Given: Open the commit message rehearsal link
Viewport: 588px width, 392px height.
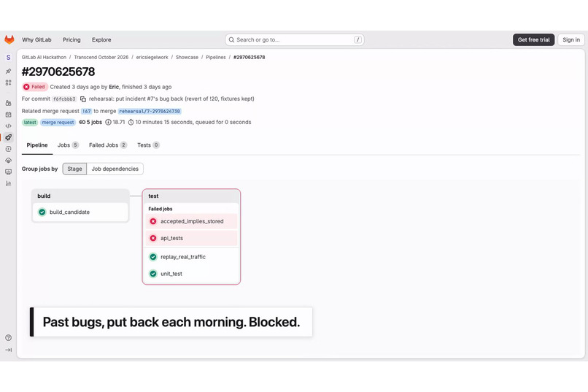Looking at the screenshot, I should [x=171, y=99].
